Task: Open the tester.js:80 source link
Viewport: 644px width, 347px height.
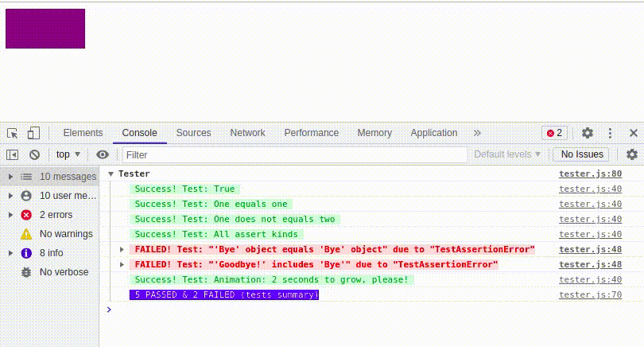Action: (x=590, y=173)
